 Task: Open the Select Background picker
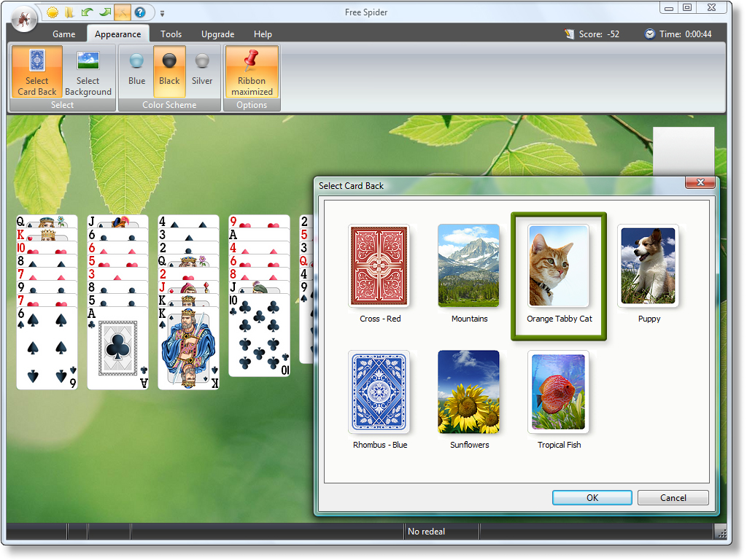88,71
